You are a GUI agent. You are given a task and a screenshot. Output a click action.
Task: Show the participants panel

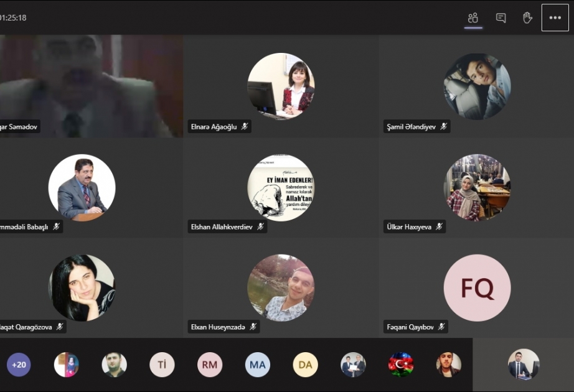(473, 17)
